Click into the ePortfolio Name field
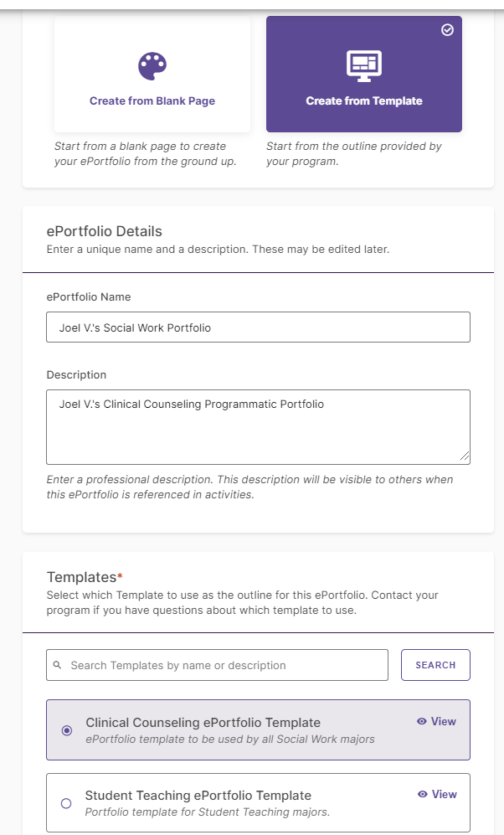The image size is (504, 835). click(258, 327)
